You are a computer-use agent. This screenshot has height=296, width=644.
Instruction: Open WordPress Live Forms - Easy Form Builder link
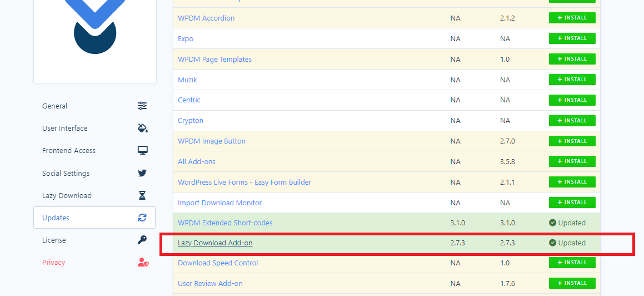(244, 182)
